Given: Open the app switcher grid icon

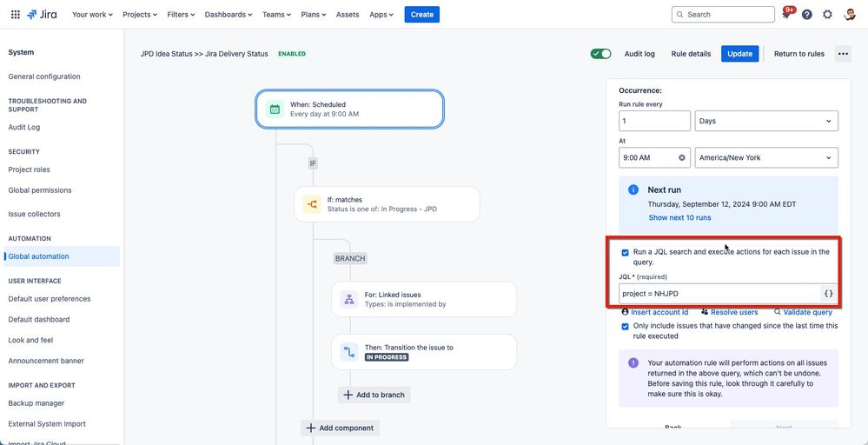Looking at the screenshot, I should click(x=16, y=15).
